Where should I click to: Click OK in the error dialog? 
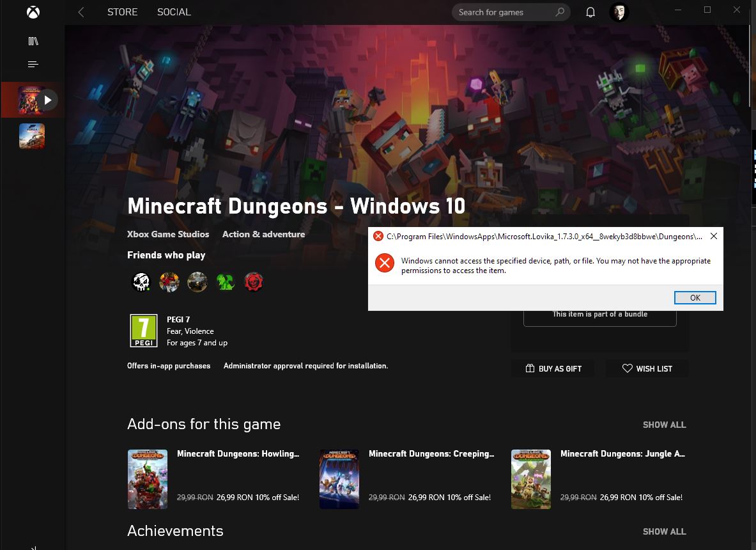pyautogui.click(x=695, y=297)
